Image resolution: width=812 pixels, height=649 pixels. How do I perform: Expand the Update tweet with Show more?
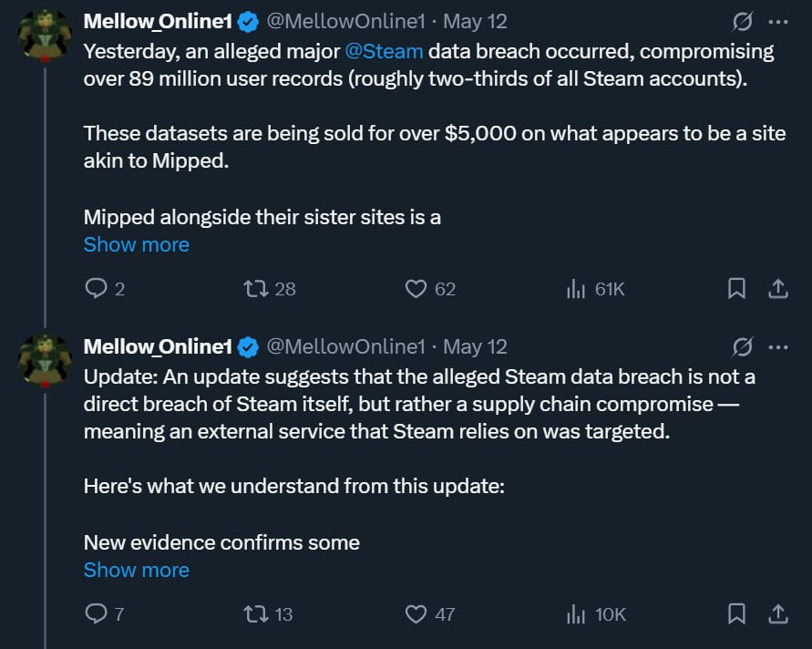[x=136, y=570]
